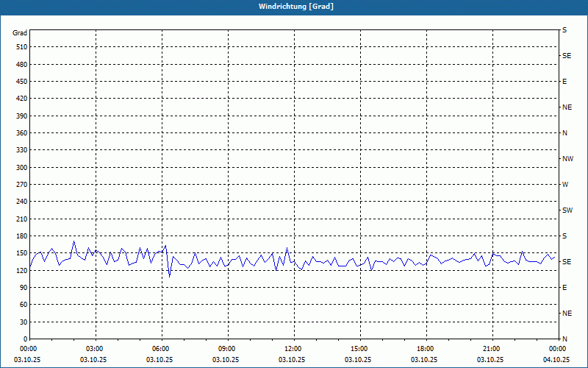Click the 180 degree axis label

[22, 236]
